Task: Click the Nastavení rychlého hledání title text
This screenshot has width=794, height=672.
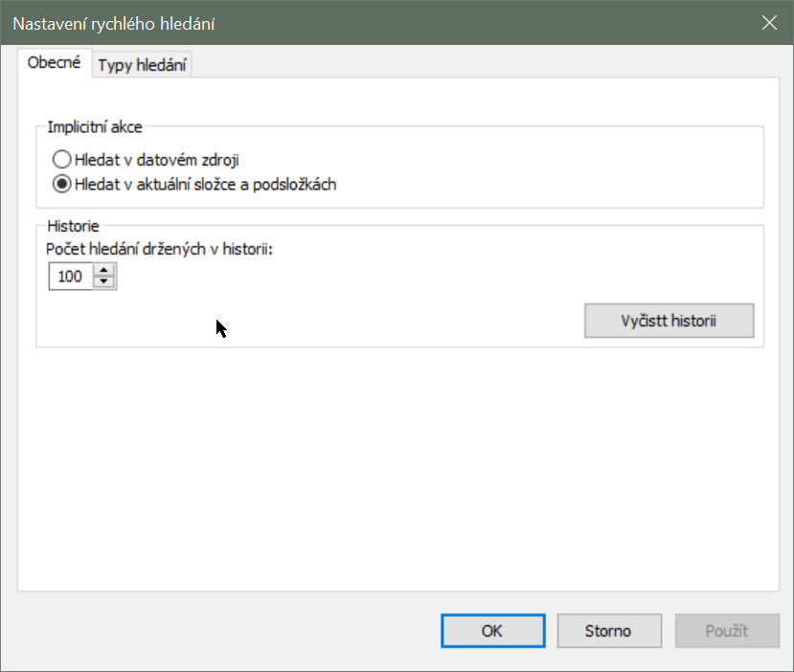Action: pyautogui.click(x=113, y=23)
